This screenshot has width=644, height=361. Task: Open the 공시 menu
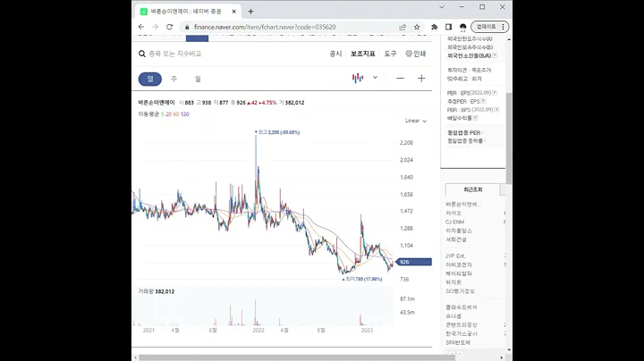335,54
